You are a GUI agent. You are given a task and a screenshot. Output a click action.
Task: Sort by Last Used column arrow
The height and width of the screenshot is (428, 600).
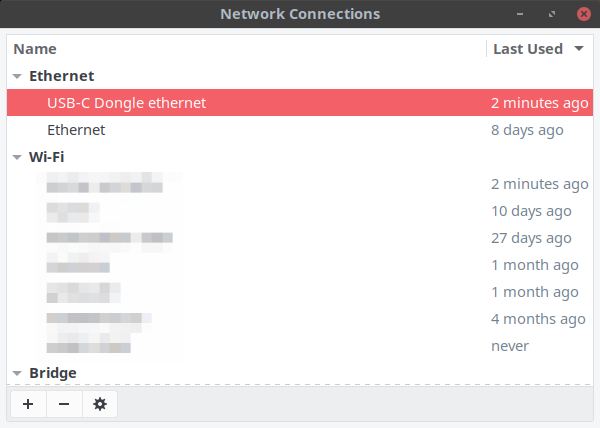pyautogui.click(x=579, y=49)
